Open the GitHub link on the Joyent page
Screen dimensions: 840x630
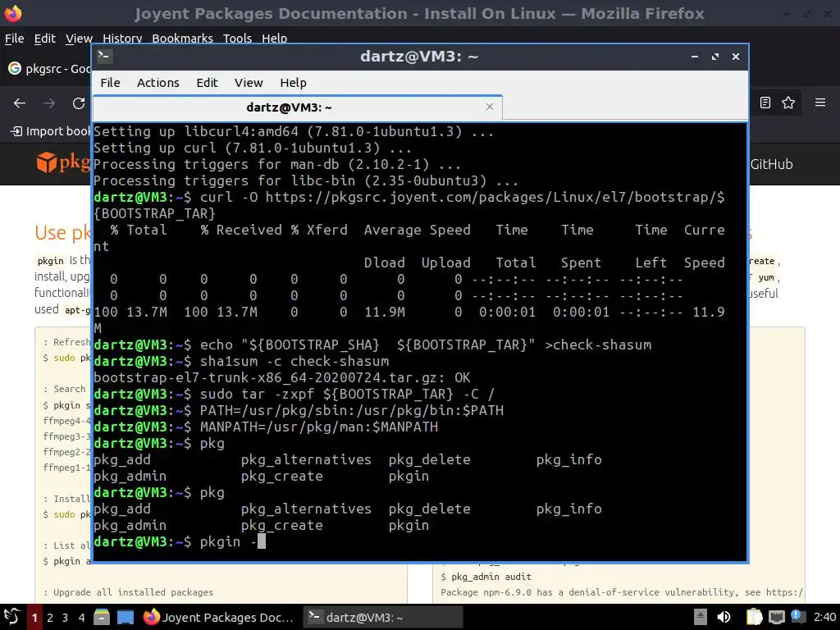[771, 164]
